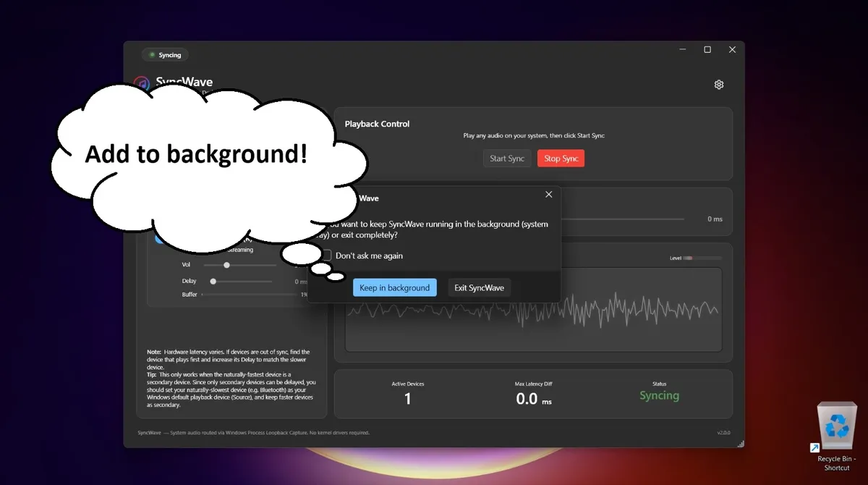
Task: Hit the red Stop Sync button
Action: (x=561, y=159)
